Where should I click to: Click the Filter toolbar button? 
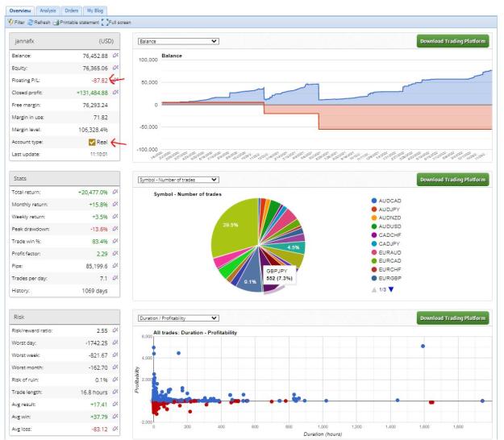tap(16, 22)
